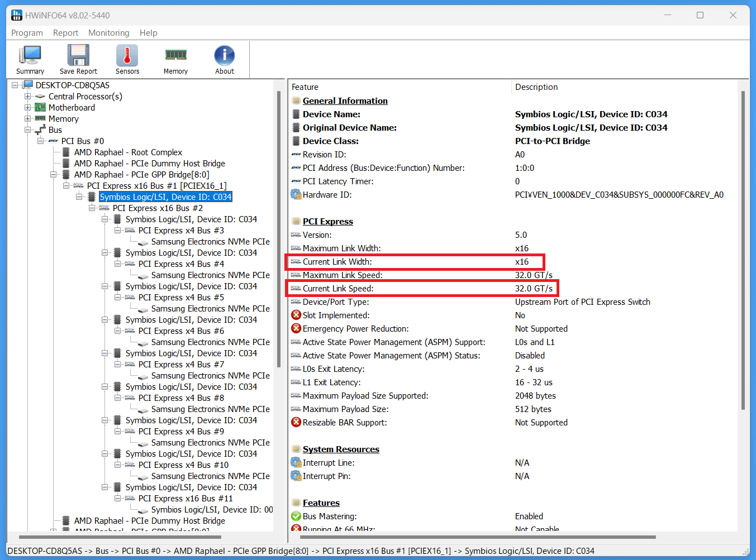Collapse AMD Raphael PCIe GPP Bridge[8:0] node
756x560 pixels.
(53, 174)
